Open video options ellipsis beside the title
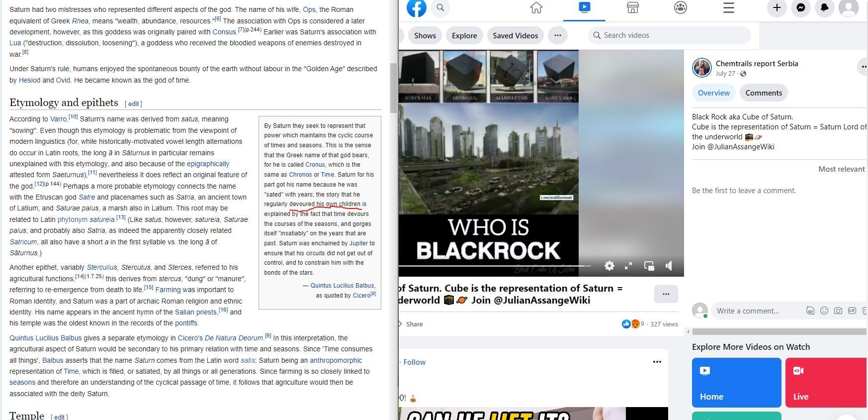Viewport: 868px width, 420px height. [x=666, y=294]
